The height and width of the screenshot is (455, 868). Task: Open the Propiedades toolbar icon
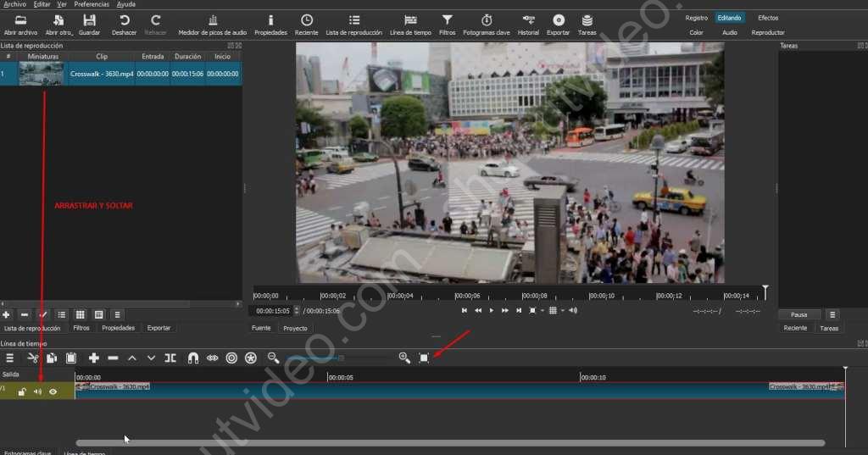coord(270,25)
